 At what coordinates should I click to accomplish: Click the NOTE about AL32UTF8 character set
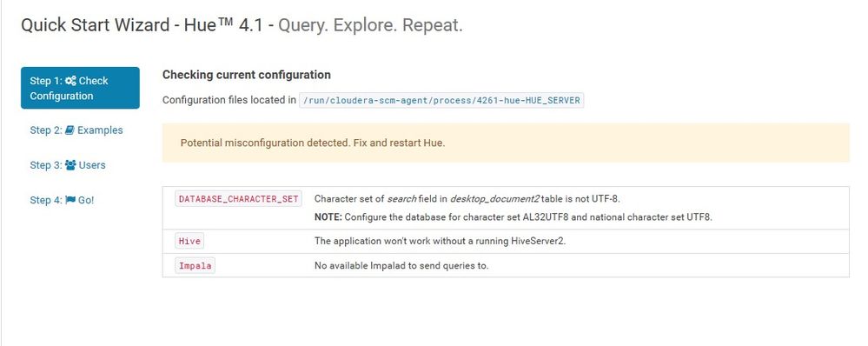pos(514,217)
